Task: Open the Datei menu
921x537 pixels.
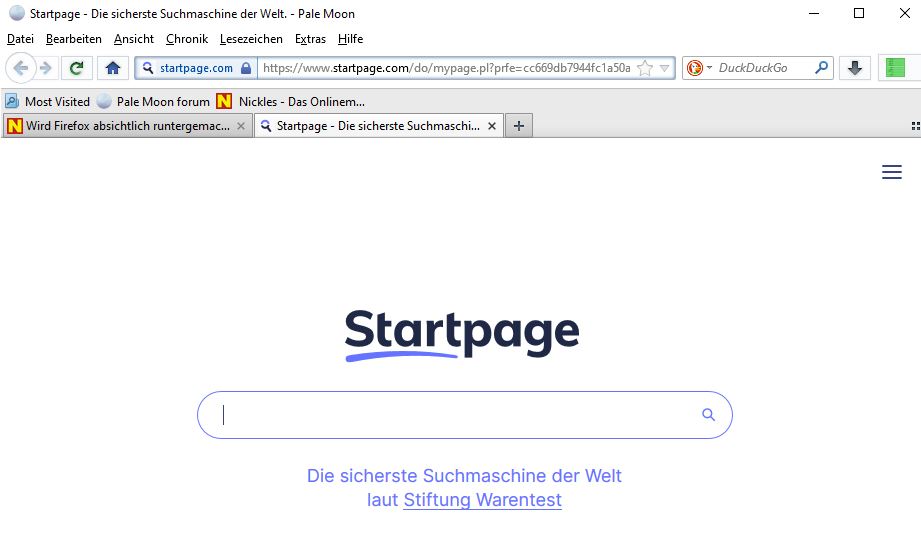Action: (x=20, y=39)
